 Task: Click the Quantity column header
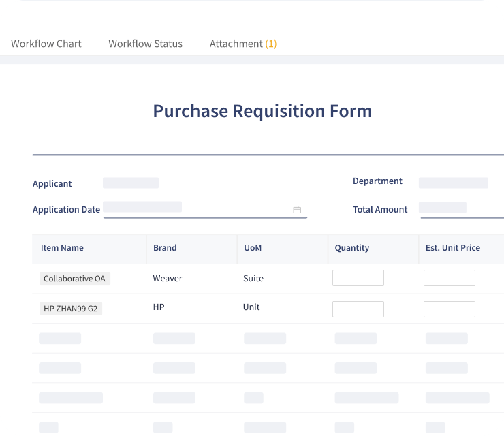(351, 248)
